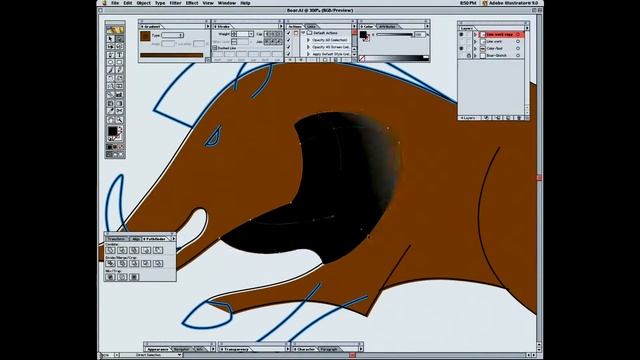Click the Minus Front pathfinder button

click(146, 250)
